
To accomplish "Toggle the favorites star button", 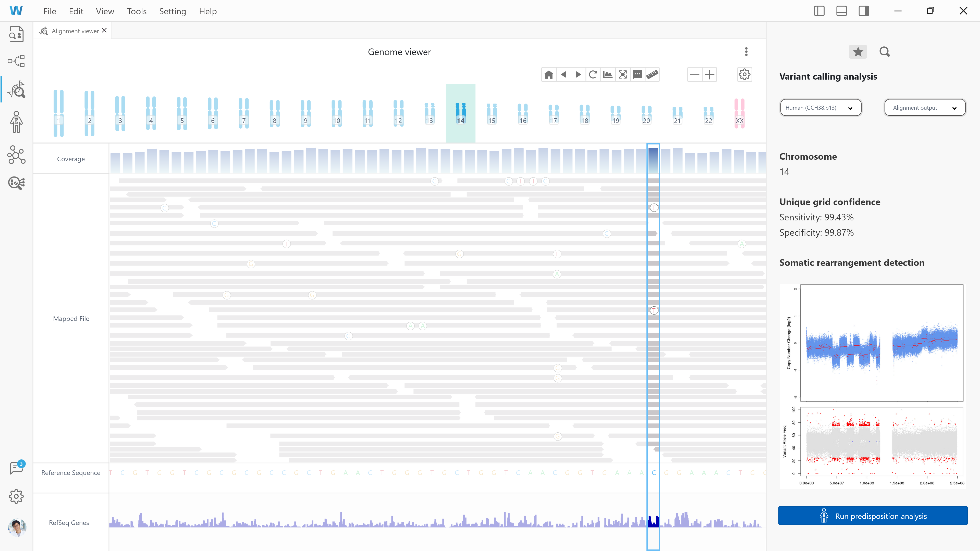I will [x=857, y=52].
